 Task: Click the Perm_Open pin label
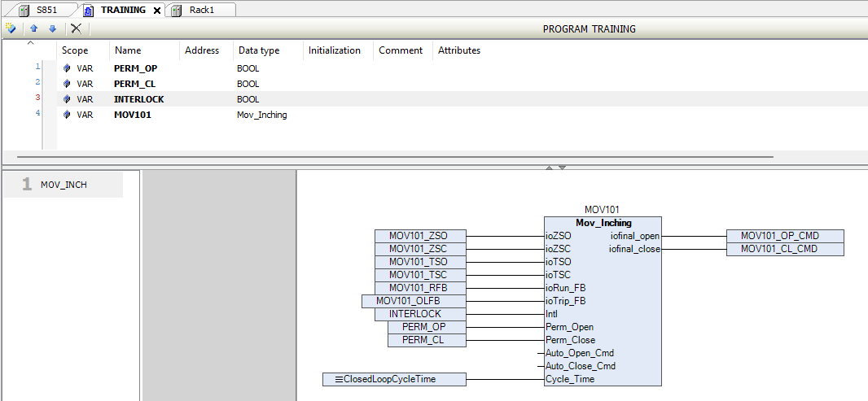(570, 327)
